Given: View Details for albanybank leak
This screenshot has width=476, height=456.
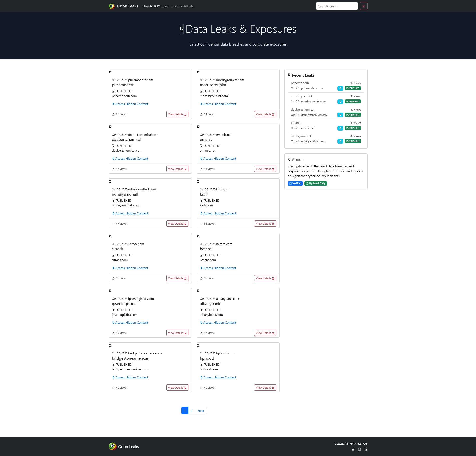Looking at the screenshot, I should point(265,333).
